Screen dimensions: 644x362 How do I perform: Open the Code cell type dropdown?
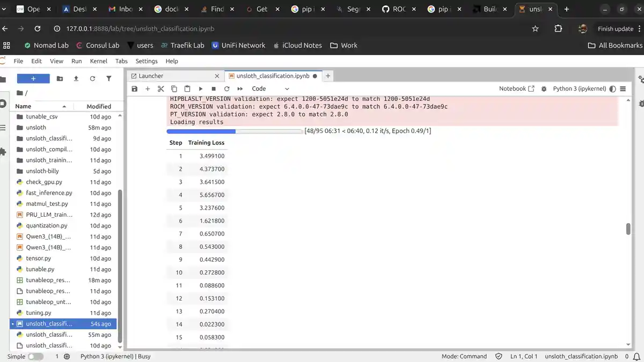[x=270, y=88]
